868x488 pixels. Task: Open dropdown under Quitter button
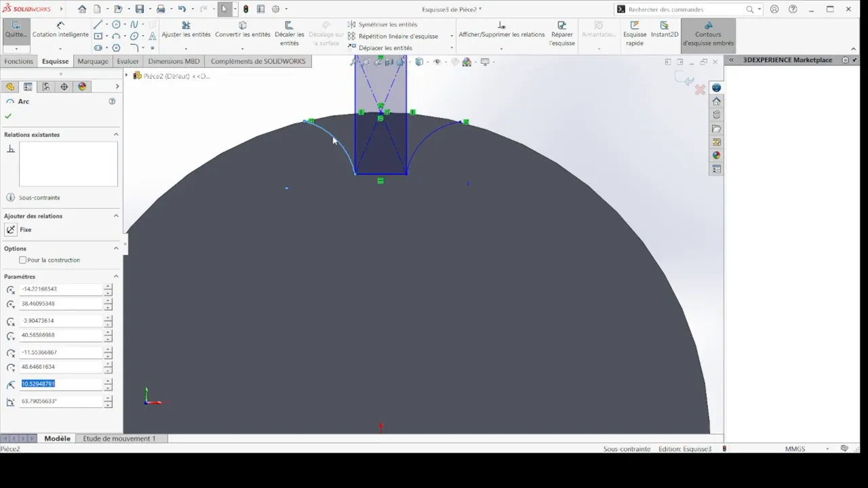[16, 49]
